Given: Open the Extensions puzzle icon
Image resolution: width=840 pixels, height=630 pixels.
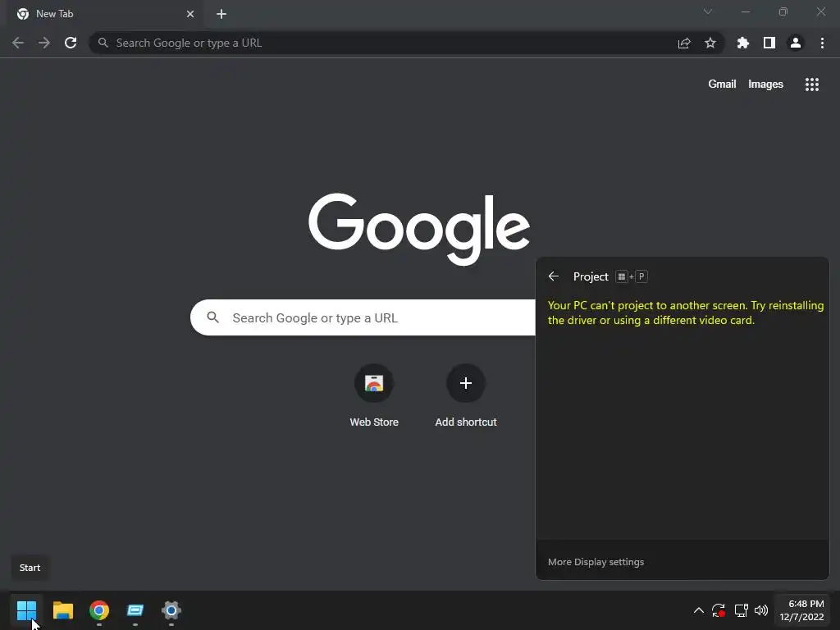Looking at the screenshot, I should point(743,43).
